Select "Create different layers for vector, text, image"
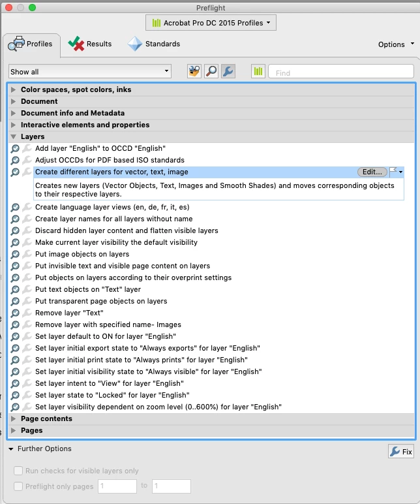 pos(112,172)
